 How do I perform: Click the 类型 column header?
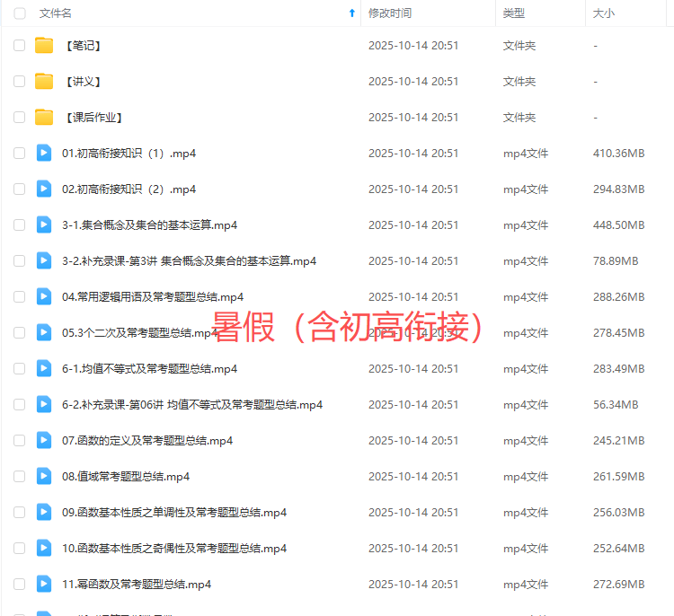(x=514, y=13)
